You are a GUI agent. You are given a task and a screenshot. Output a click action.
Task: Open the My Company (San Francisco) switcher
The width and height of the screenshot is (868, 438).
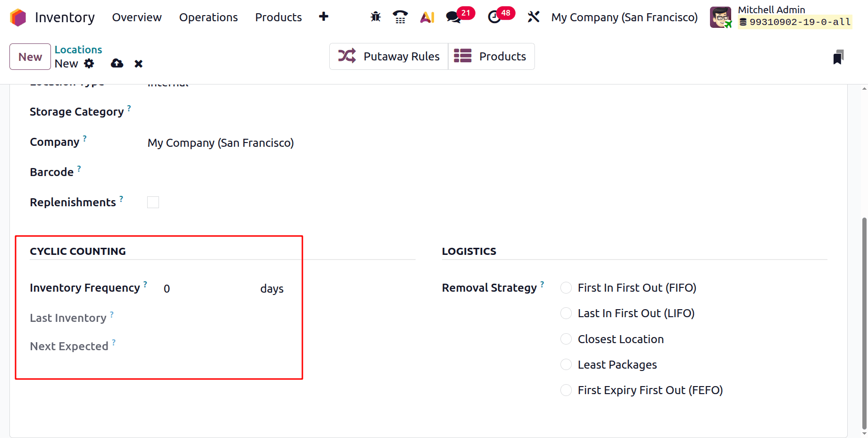pos(624,17)
